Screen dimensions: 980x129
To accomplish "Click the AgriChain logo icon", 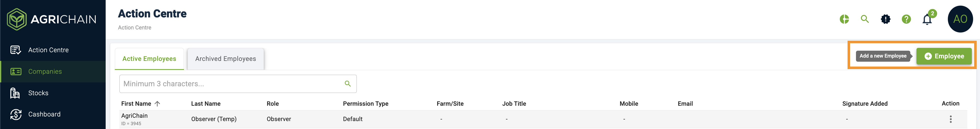I will [16, 19].
